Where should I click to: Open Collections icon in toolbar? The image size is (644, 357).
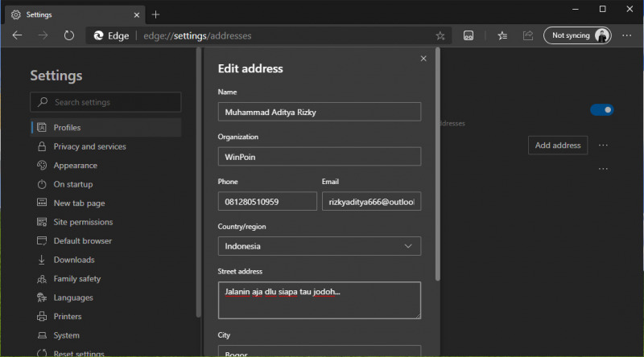coord(469,35)
